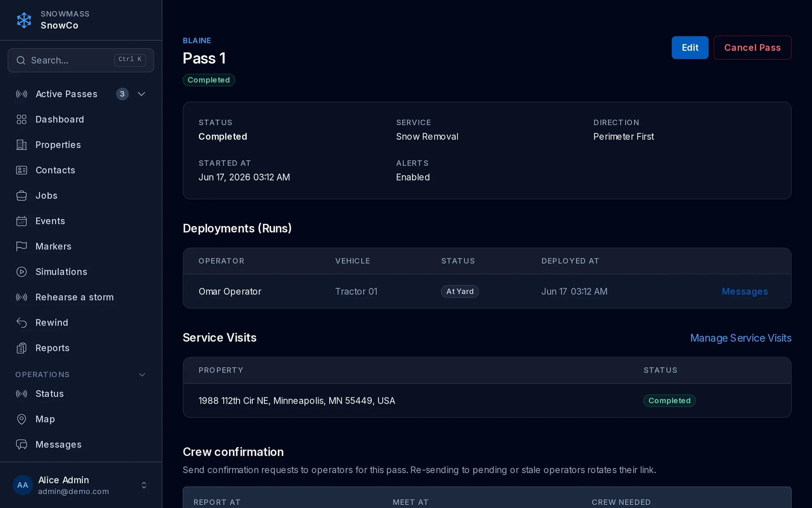Screen dimensions: 812x508
Task: Open the Events page
Action: (81, 221)
